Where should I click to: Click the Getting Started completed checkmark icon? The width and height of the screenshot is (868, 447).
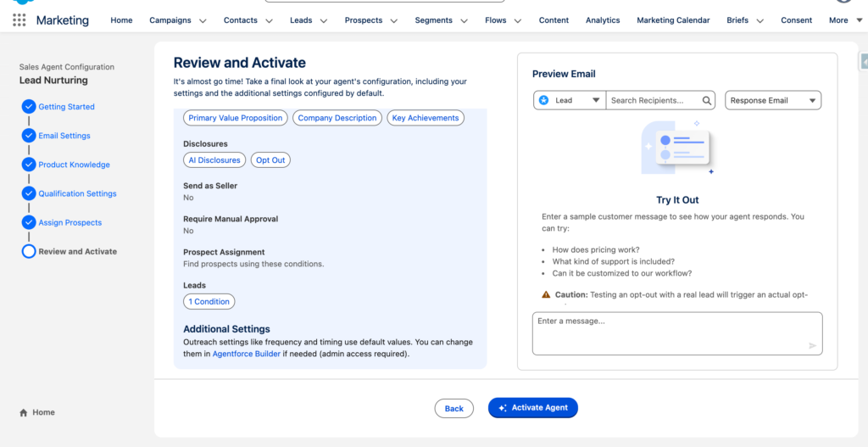coord(29,107)
